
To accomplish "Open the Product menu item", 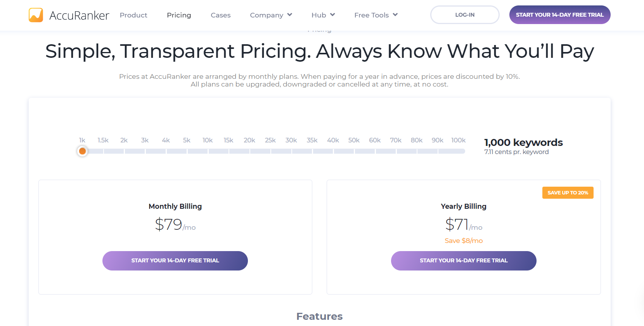I will pos(133,15).
